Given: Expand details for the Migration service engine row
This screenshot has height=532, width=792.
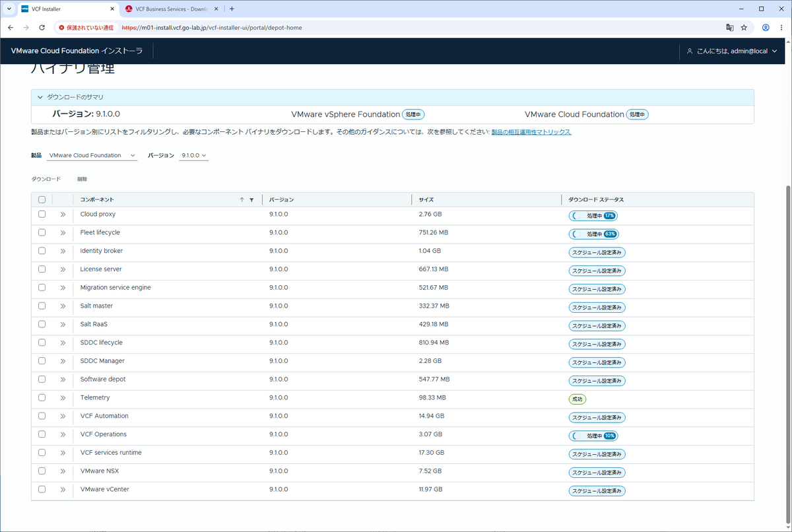Looking at the screenshot, I should [63, 288].
